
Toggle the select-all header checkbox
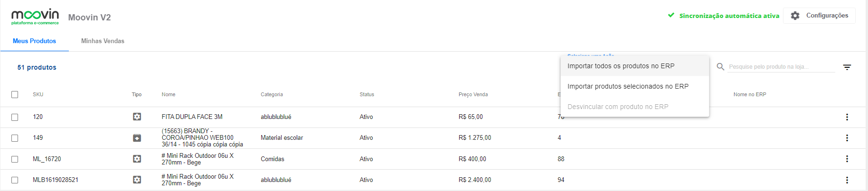click(x=15, y=95)
